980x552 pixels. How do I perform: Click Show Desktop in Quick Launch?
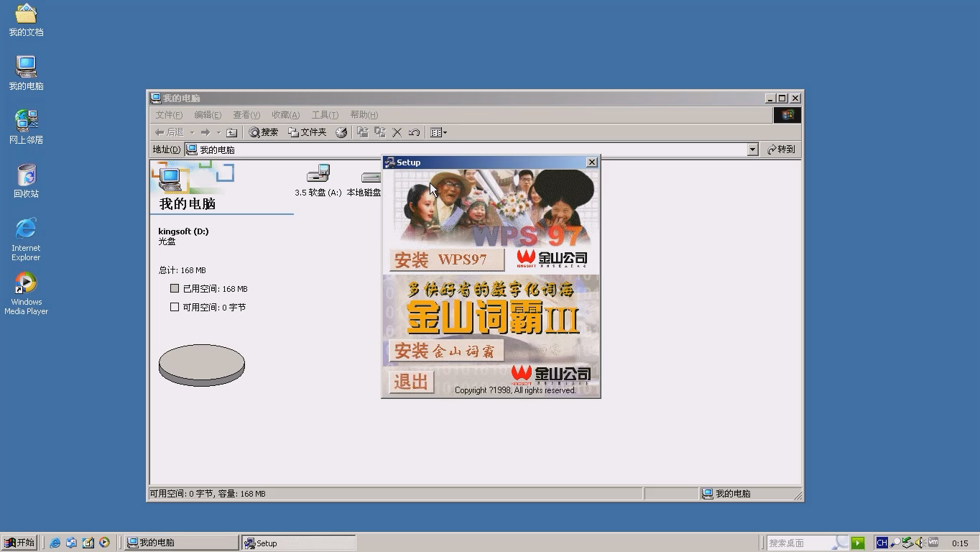[x=88, y=543]
